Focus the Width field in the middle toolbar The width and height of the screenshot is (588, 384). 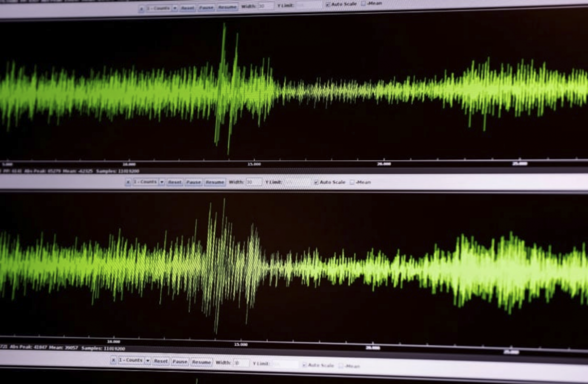pos(254,182)
